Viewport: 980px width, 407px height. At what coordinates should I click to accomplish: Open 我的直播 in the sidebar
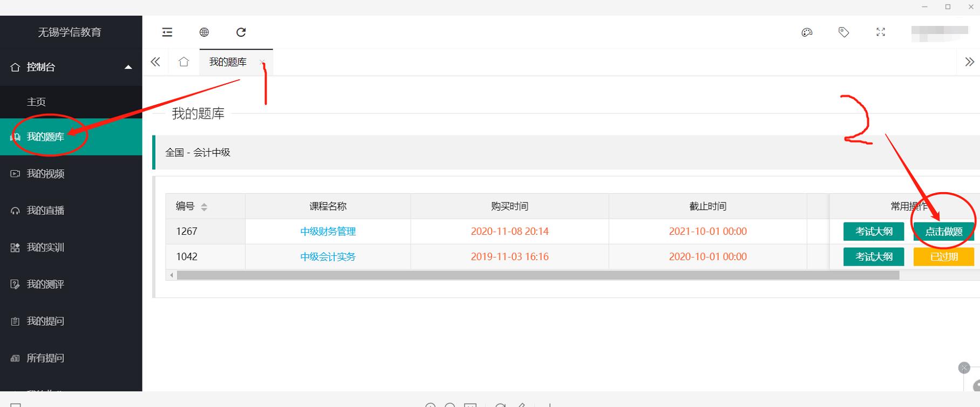pyautogui.click(x=71, y=211)
